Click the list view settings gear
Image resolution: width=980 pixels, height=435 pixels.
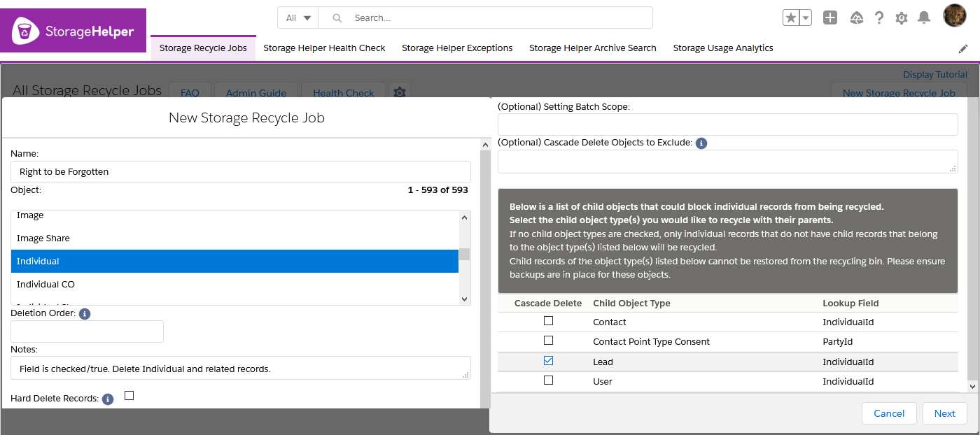coord(400,92)
